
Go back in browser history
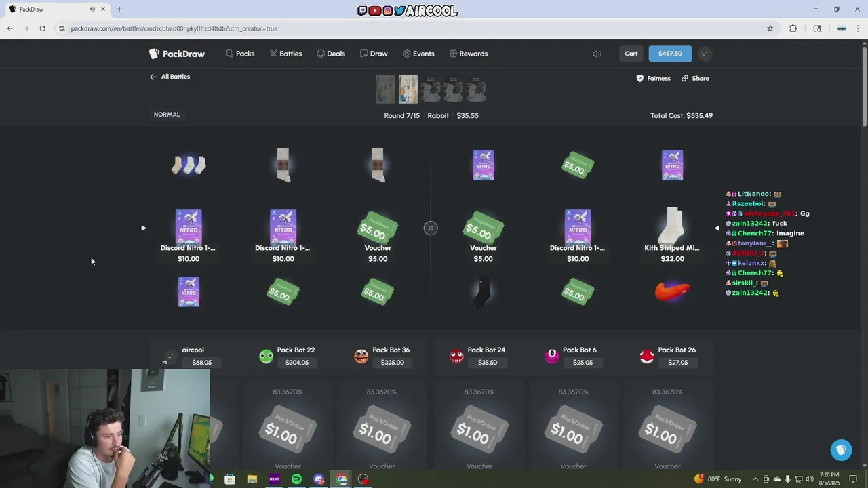point(10,28)
